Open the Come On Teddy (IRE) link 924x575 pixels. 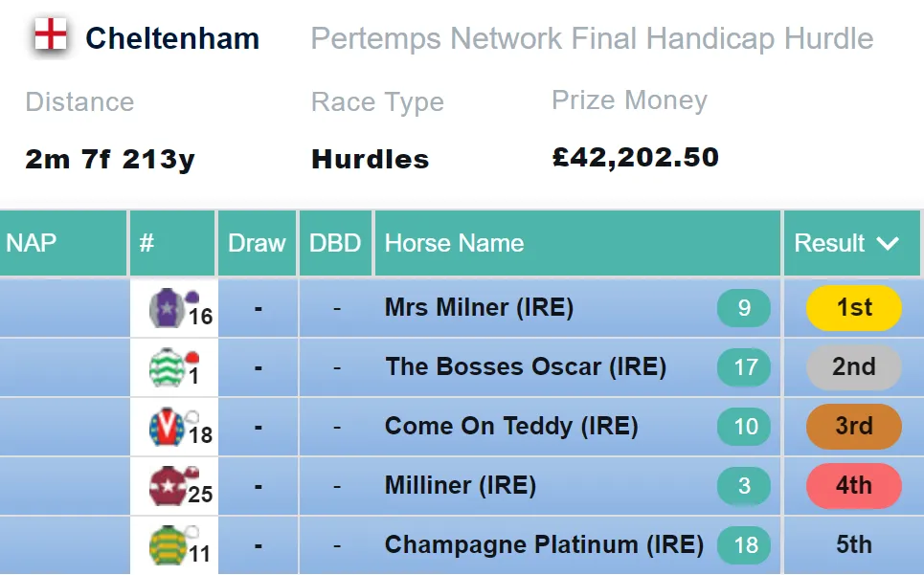[511, 426]
